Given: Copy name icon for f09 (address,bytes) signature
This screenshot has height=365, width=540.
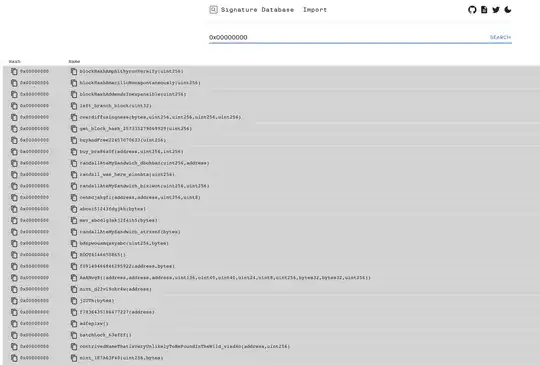Looking at the screenshot, I should pyautogui.click(x=74, y=267).
